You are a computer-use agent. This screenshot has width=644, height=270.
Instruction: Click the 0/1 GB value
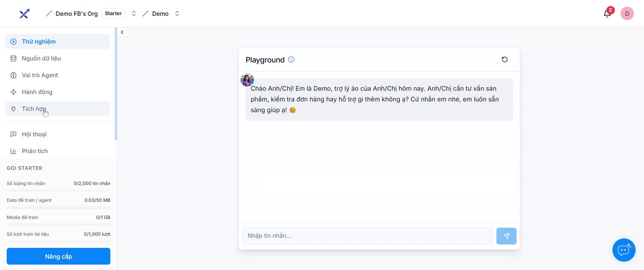point(103,217)
